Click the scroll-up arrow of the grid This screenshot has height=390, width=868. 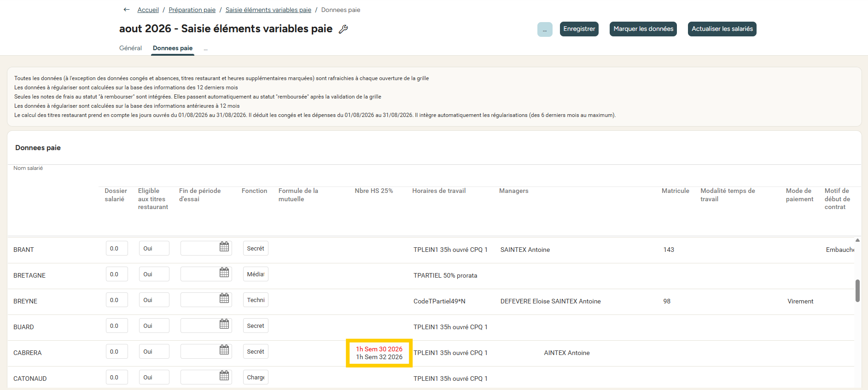(857, 240)
